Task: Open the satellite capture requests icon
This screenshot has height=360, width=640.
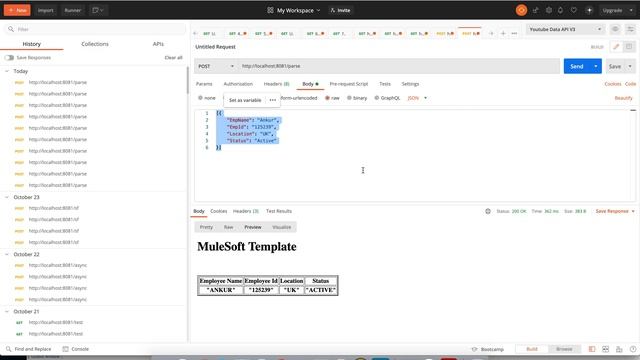Action: [536, 10]
